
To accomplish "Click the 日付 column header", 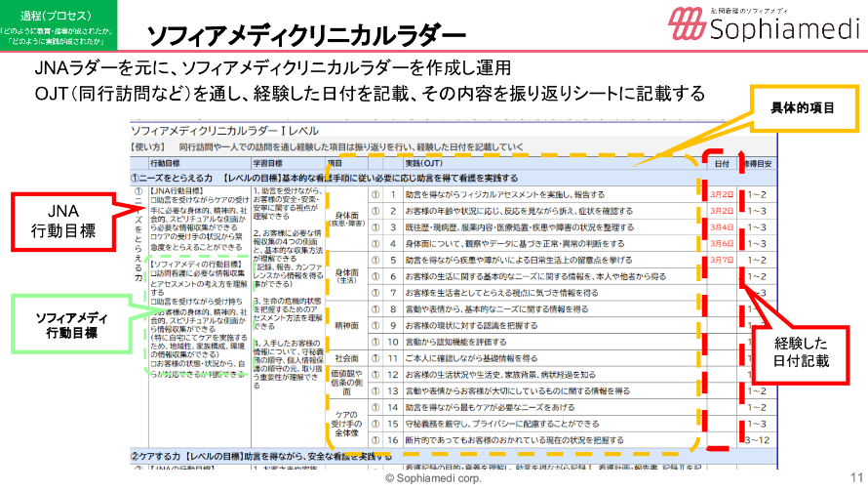I will (722, 164).
